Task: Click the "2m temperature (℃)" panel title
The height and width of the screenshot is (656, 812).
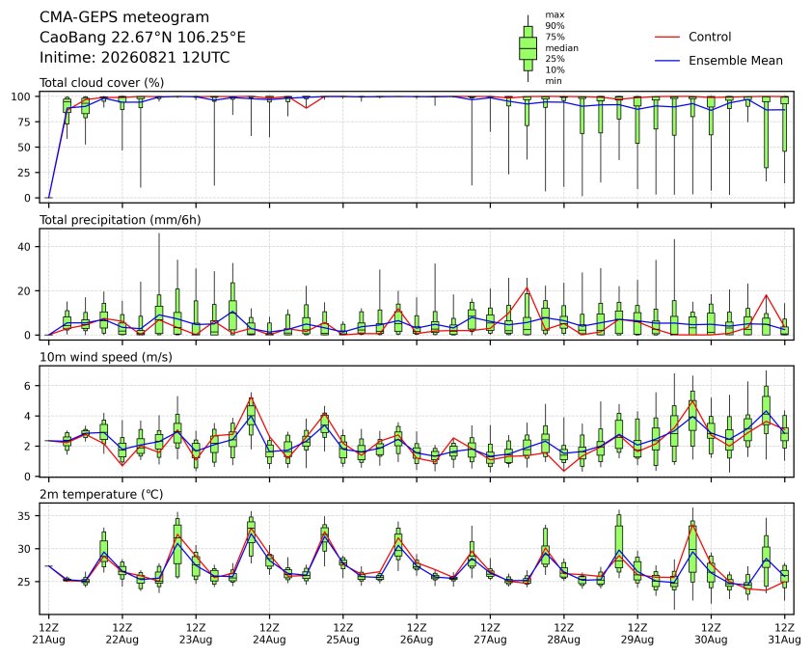Action: 101,494
